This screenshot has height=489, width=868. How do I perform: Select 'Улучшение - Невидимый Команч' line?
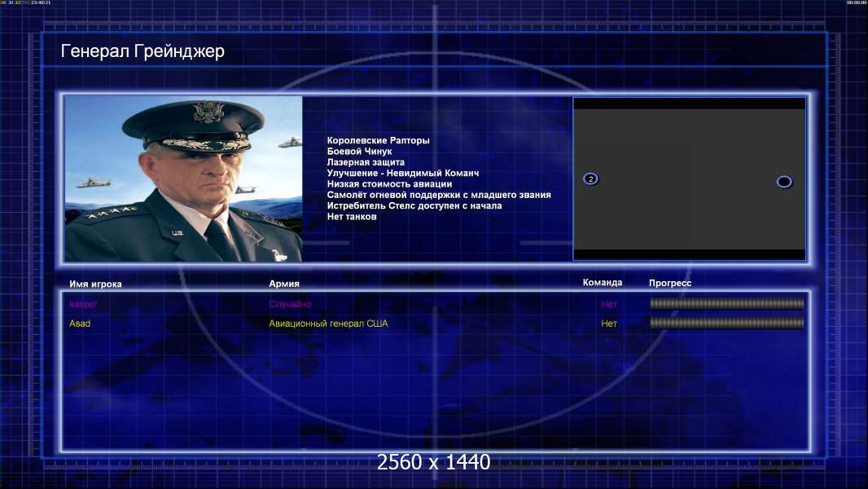click(x=403, y=173)
